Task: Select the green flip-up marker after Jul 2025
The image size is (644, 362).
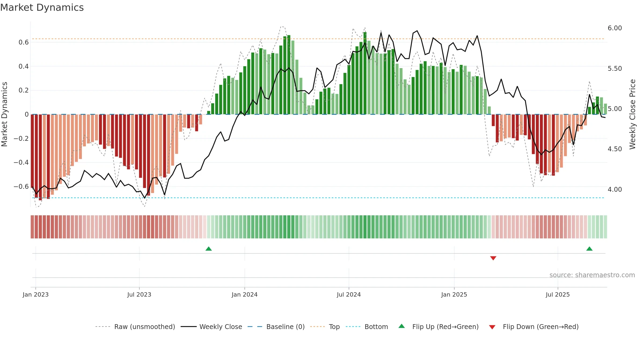Action: pos(590,249)
